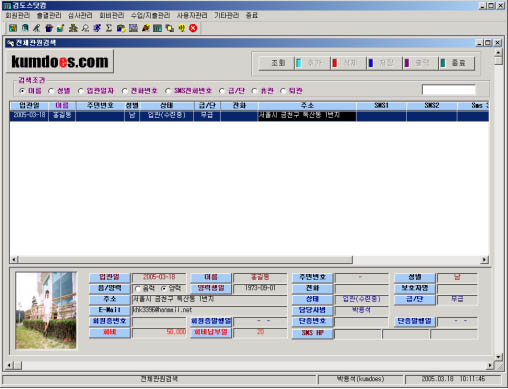508x389 pixels.
Task: Click the green pen toolbar icon
Action: (x=37, y=28)
